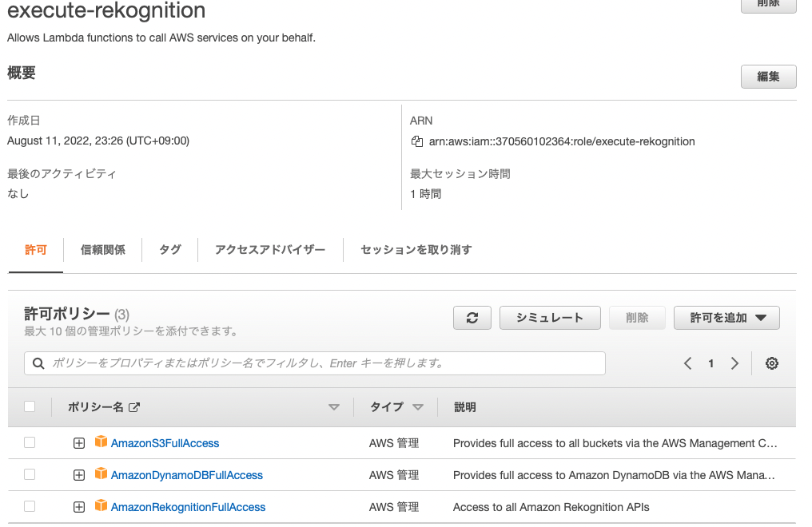Click the refresh policies icon button

pos(472,318)
